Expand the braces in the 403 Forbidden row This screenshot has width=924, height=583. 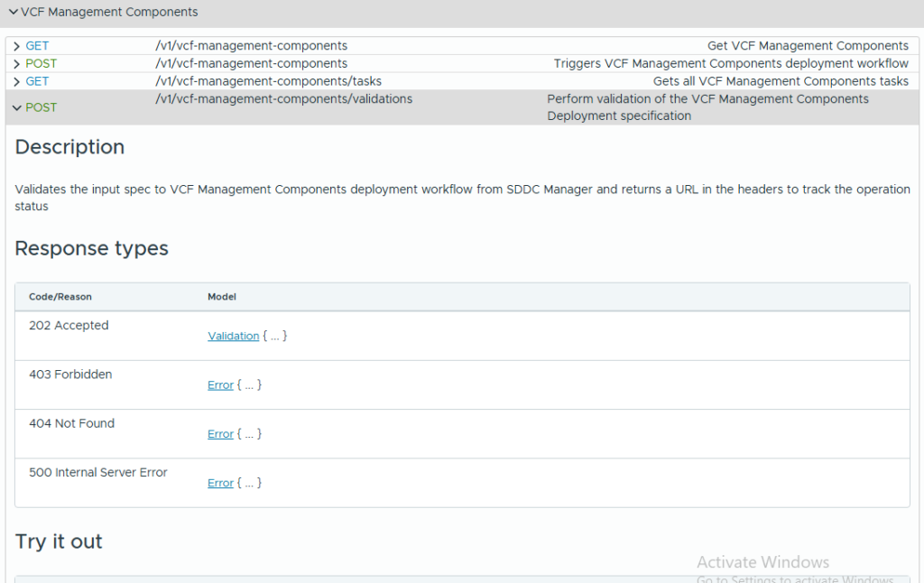250,385
